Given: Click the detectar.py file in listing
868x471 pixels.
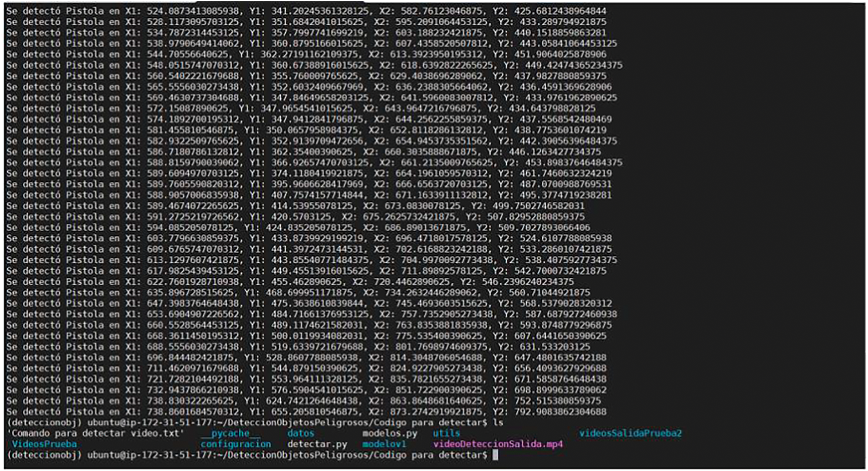Looking at the screenshot, I should [x=317, y=444].
